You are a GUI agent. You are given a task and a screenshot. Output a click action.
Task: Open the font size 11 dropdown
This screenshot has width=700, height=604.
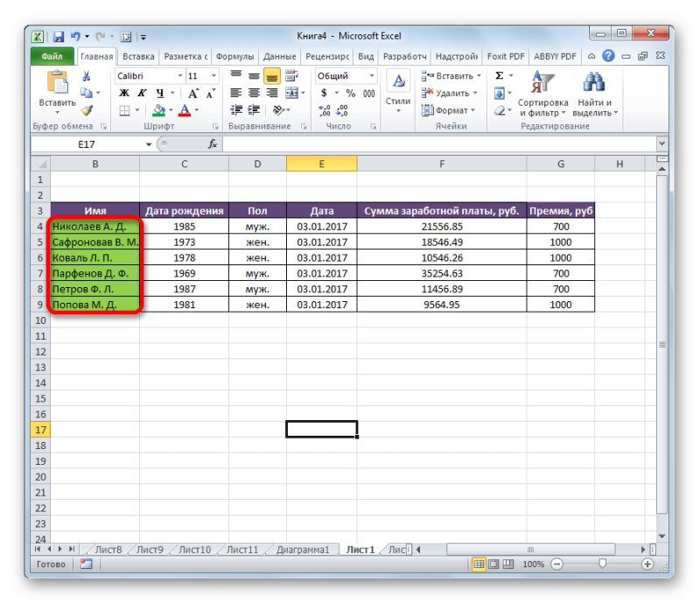[213, 76]
